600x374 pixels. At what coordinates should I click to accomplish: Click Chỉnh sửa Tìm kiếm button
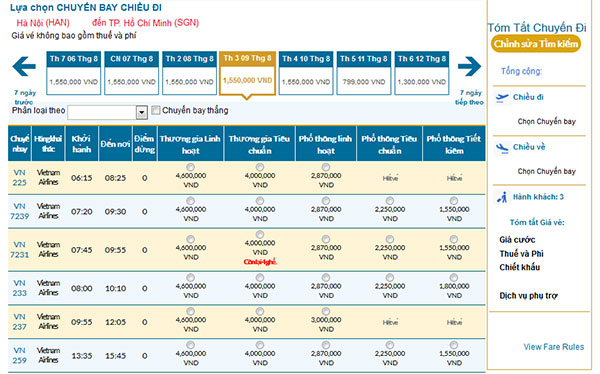tap(536, 44)
